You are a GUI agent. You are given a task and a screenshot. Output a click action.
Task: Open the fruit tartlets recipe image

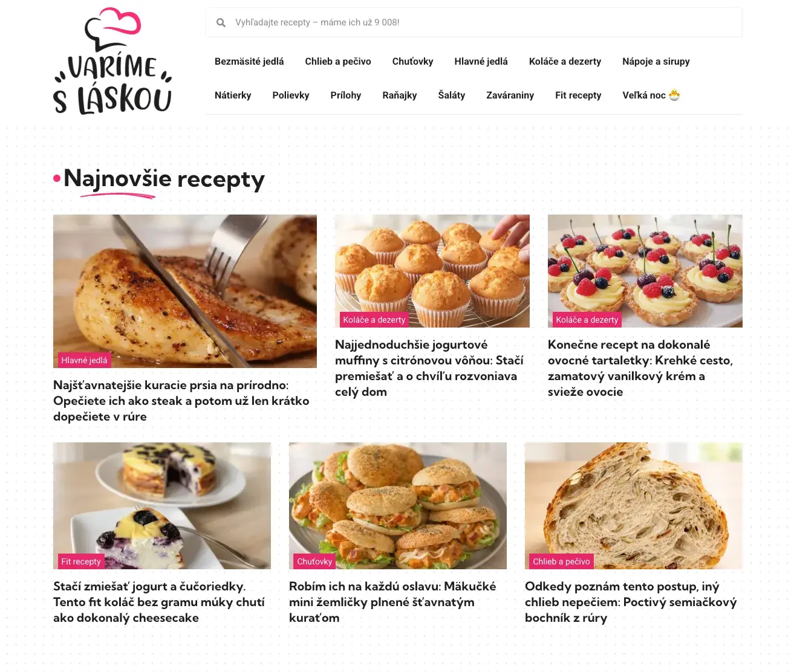[645, 271]
